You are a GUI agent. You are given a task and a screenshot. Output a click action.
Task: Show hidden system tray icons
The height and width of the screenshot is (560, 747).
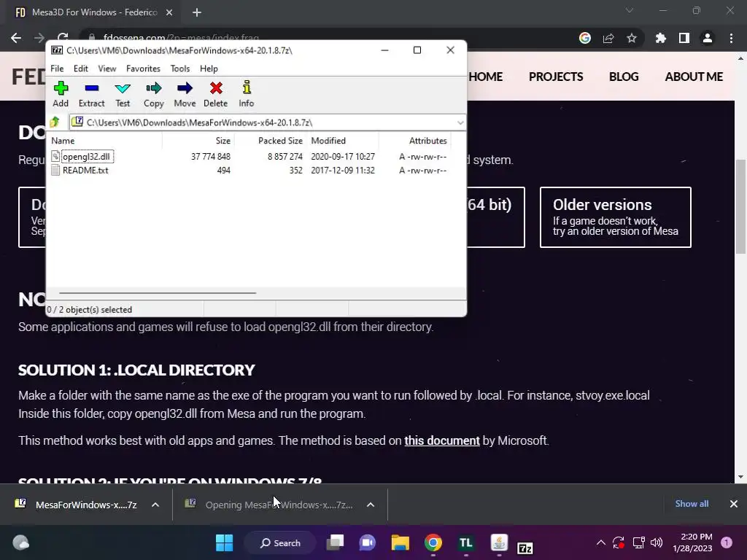[x=601, y=542]
